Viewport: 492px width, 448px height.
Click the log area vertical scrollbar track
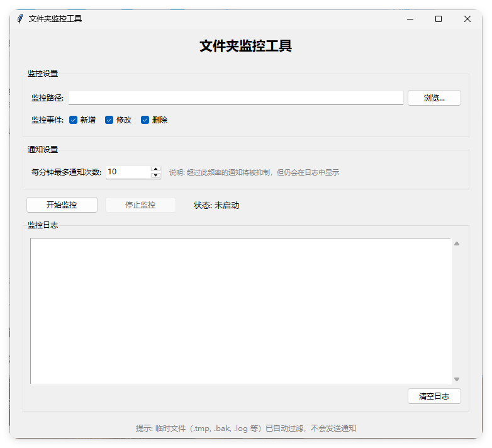click(457, 311)
